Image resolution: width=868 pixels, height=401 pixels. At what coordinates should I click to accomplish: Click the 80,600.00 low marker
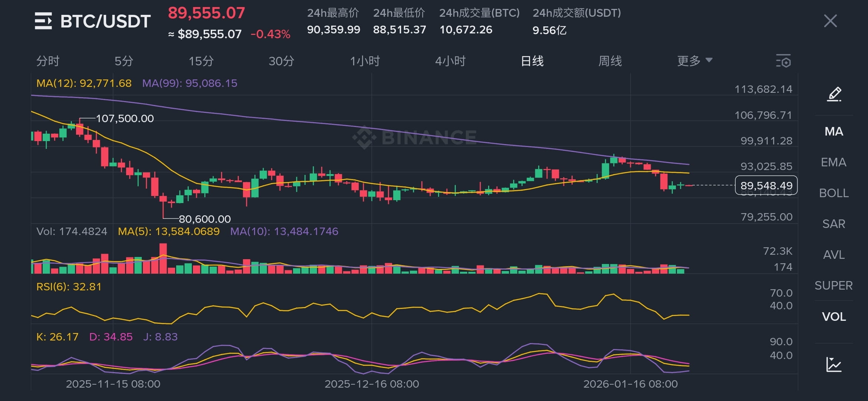205,219
